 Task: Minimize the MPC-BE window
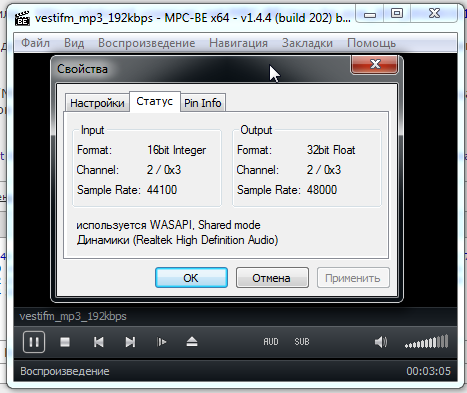pos(370,14)
